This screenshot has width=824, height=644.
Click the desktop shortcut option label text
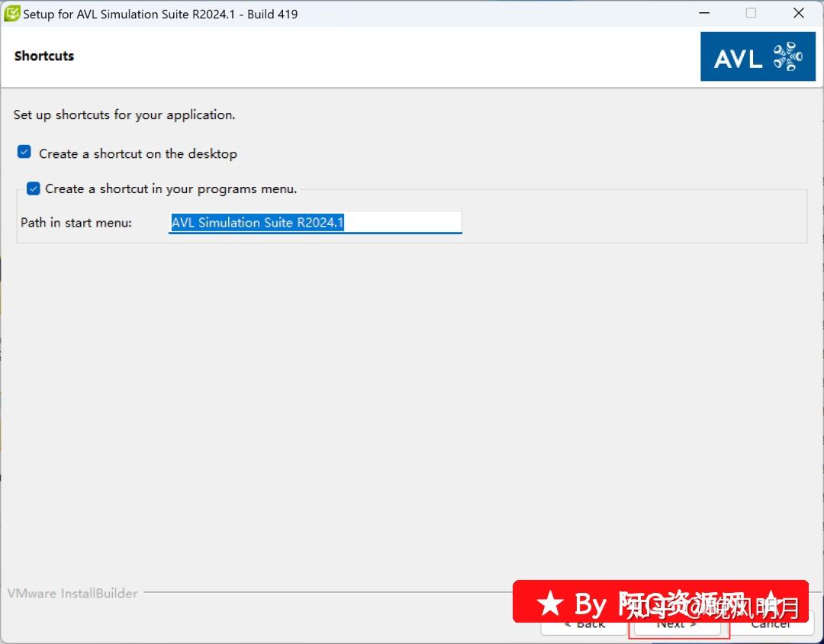(138, 153)
